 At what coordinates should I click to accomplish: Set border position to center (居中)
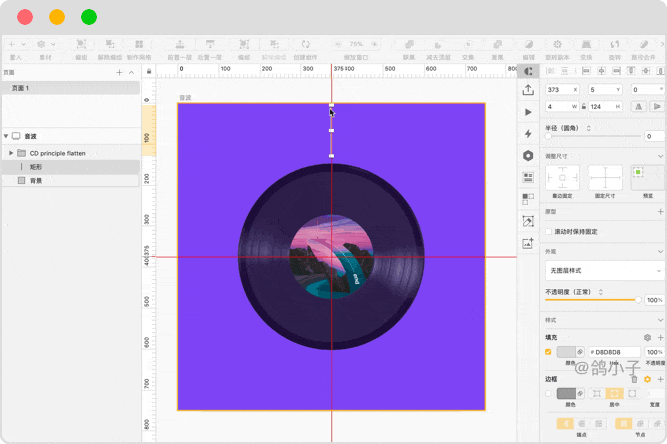(x=614, y=393)
